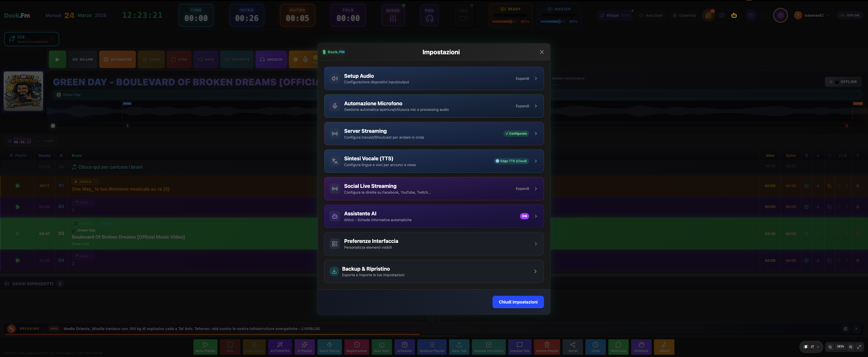Open the news feed icon with 45 badge
Viewport: 868px width, 357px height.
click(x=708, y=15)
